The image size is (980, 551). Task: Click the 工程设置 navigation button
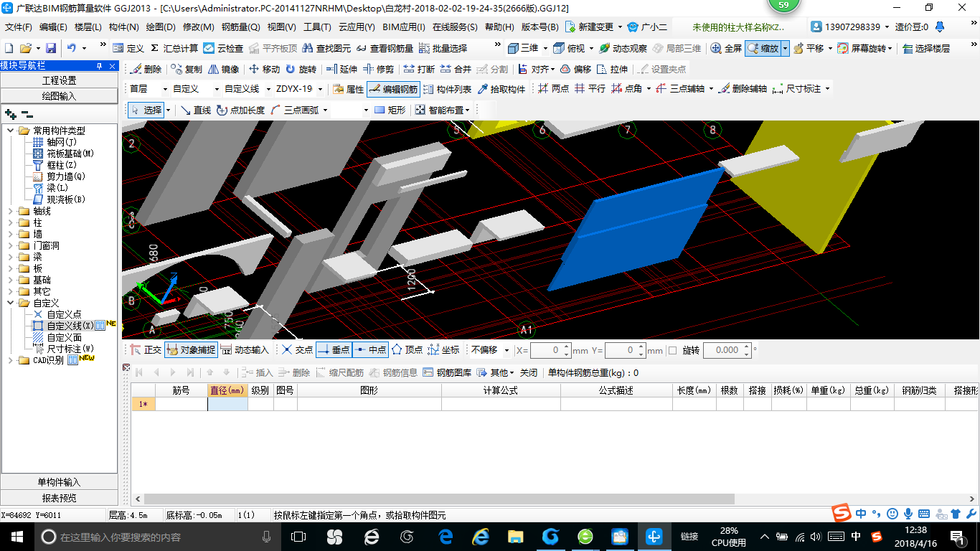point(59,80)
